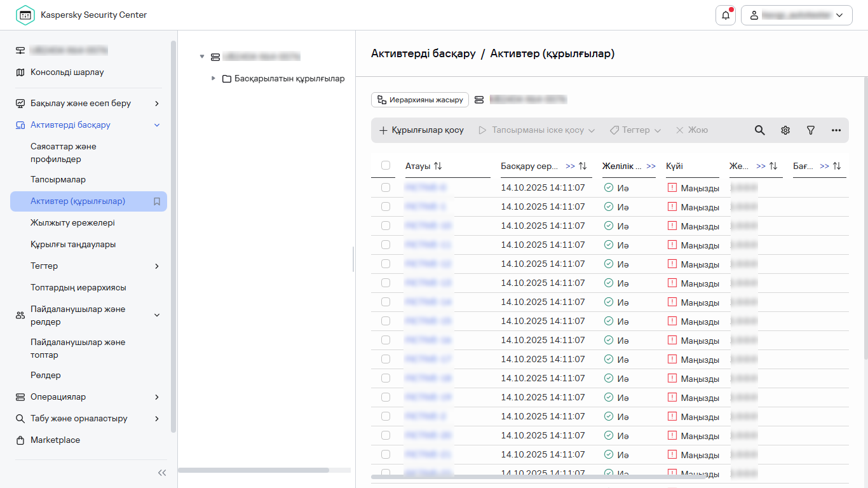Open Тапсырмалар in the sidebar

[58, 180]
